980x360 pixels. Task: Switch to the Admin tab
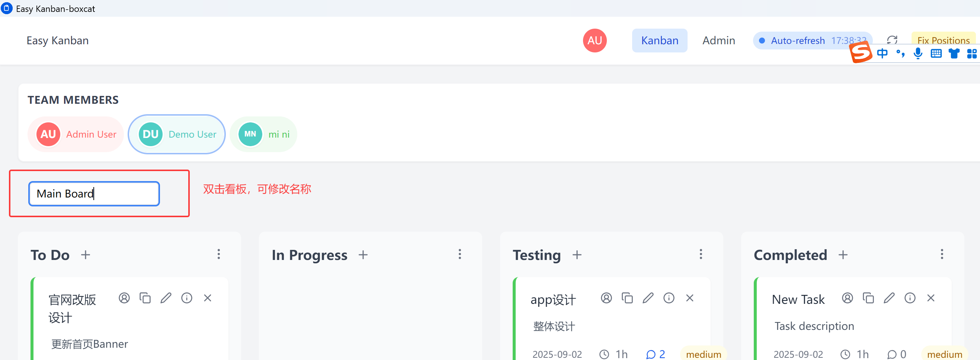click(718, 40)
